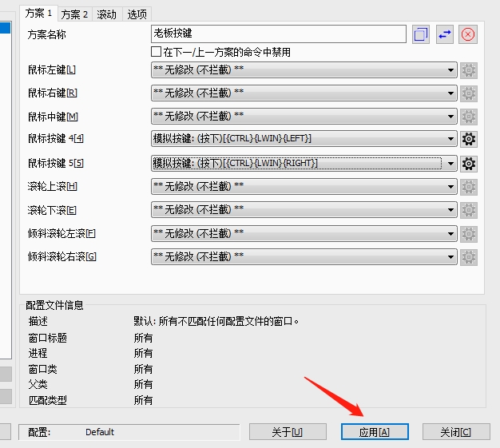
Task: Click the copy layer icon beside 方案名称
Action: (421, 34)
